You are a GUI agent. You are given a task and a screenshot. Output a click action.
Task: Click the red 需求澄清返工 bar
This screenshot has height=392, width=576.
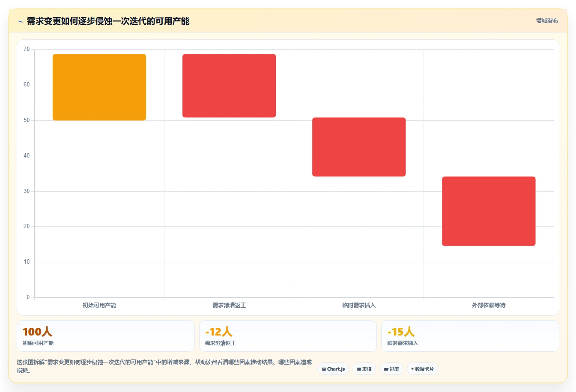click(x=229, y=86)
